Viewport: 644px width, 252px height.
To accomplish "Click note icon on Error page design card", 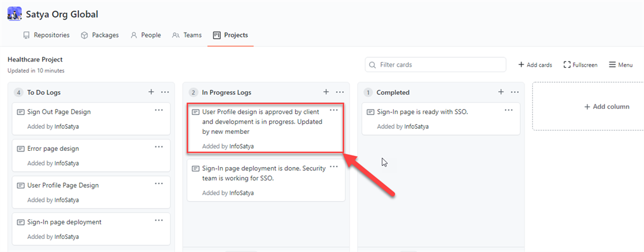I will click(x=21, y=148).
